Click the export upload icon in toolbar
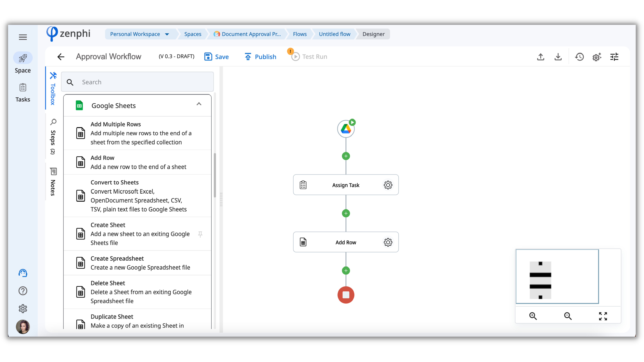This screenshot has height=362, width=644. [541, 57]
